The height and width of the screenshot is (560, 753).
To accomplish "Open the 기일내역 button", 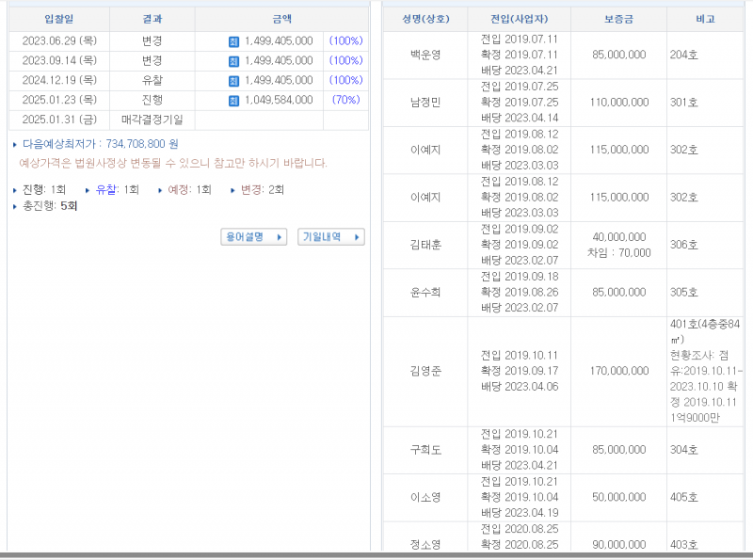I will pos(330,237).
